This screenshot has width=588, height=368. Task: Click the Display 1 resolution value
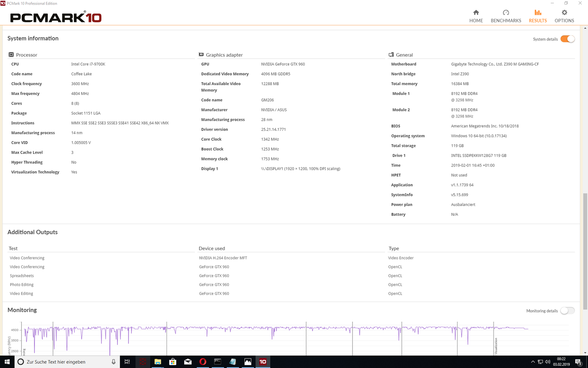point(300,169)
